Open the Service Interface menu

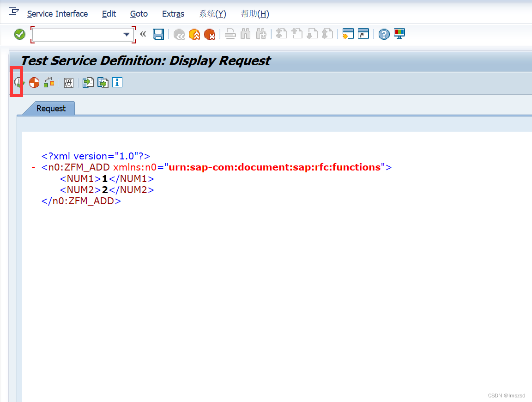coord(57,14)
